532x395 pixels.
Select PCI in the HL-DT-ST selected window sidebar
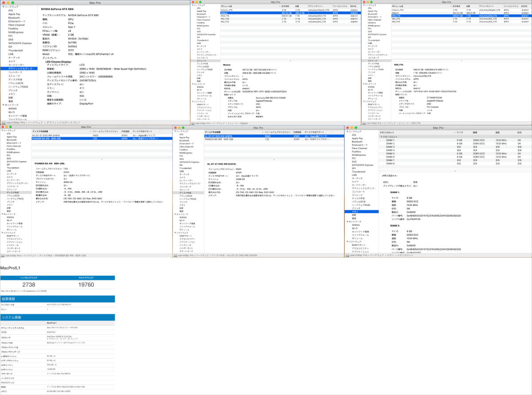click(x=181, y=156)
